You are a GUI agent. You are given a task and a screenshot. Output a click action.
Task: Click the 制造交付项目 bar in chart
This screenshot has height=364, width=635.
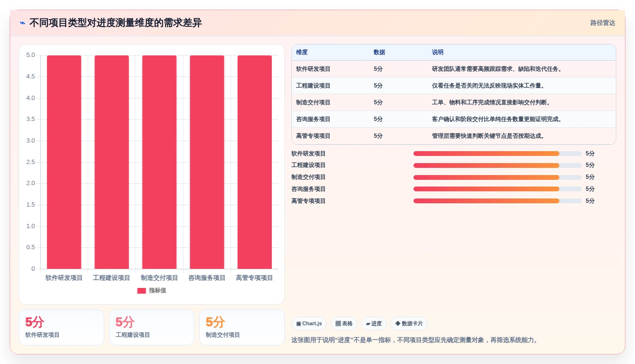point(159,162)
